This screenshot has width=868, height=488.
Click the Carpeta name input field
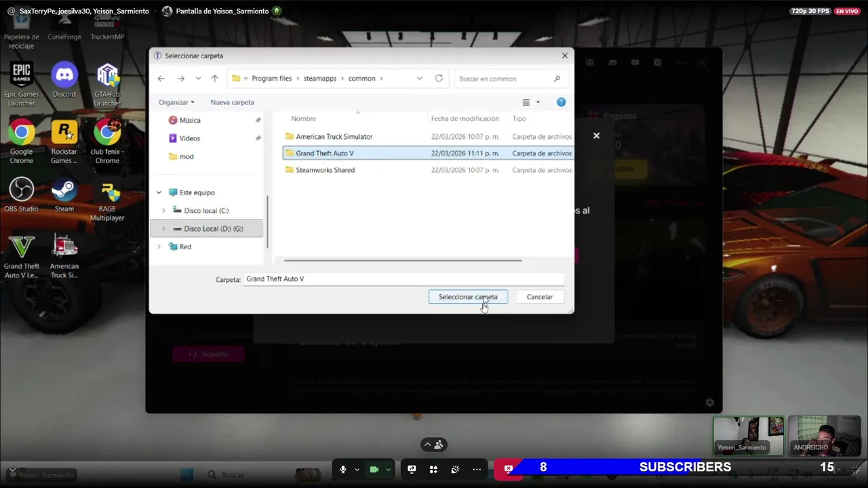click(403, 279)
